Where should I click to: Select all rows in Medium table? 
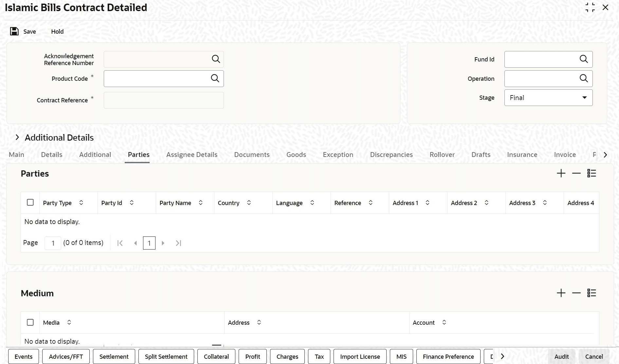(30, 322)
